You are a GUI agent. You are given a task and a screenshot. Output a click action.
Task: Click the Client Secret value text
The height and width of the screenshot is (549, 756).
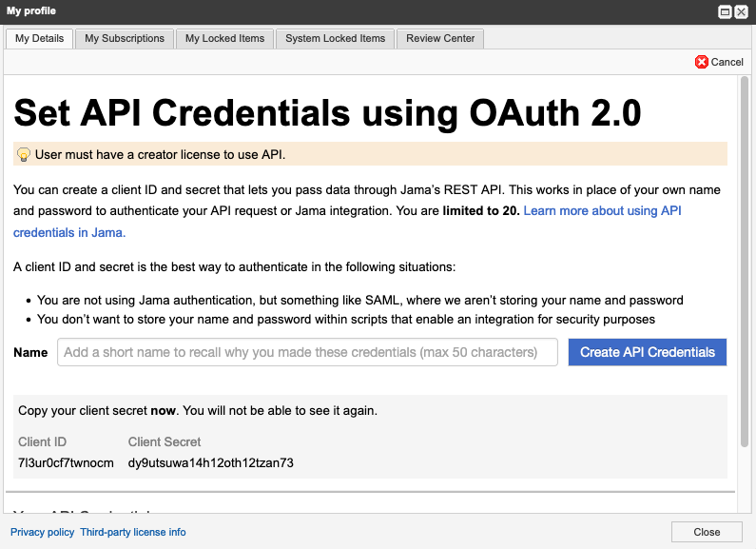click(210, 463)
